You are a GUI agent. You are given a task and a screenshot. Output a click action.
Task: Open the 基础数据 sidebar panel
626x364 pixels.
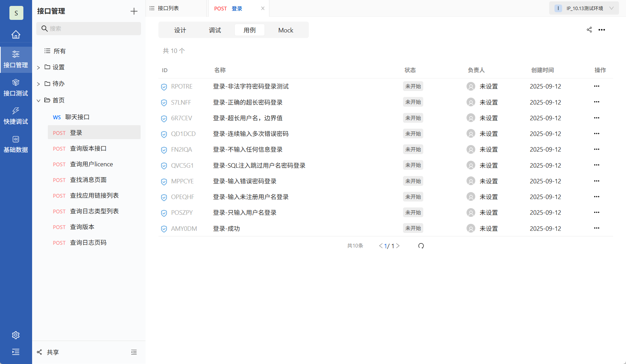[x=16, y=144]
